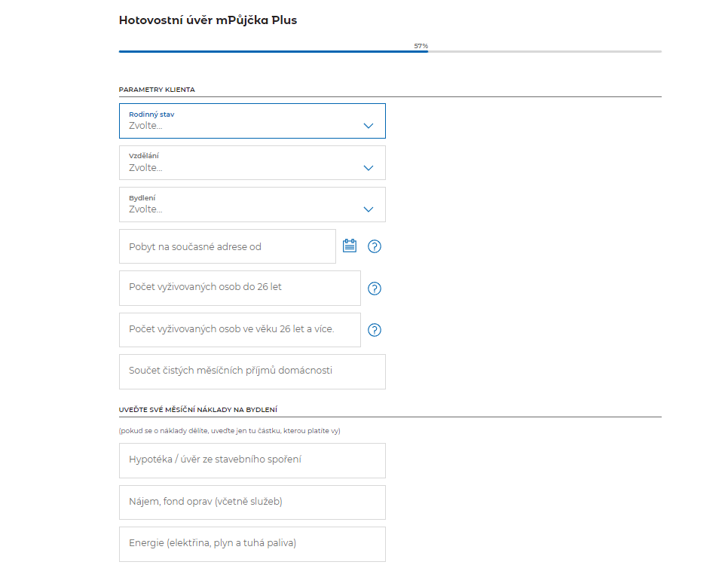Screen dimensions: 728x568
Task: Show help for current address stay field
Action: pos(375,246)
